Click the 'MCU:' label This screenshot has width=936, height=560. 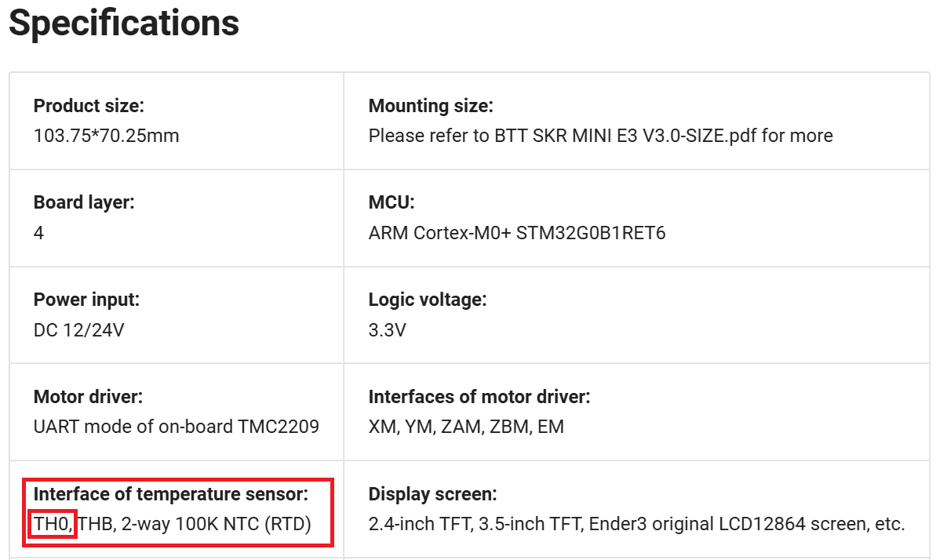click(391, 202)
